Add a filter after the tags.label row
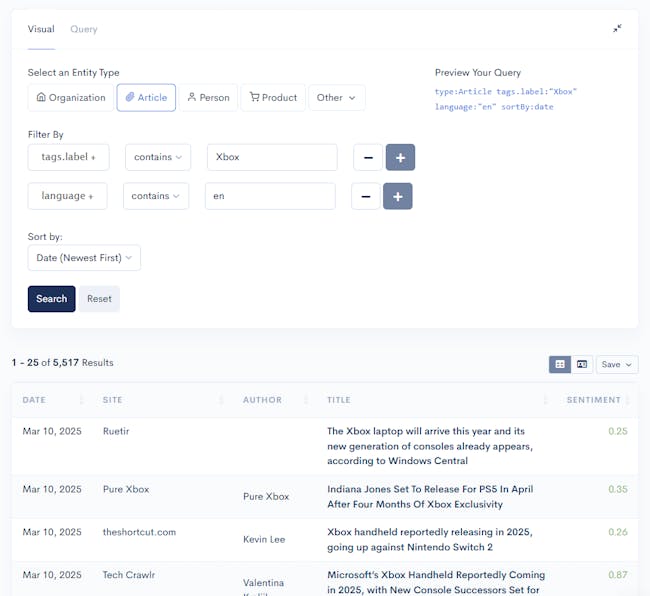This screenshot has height=596, width=650. tap(400, 157)
